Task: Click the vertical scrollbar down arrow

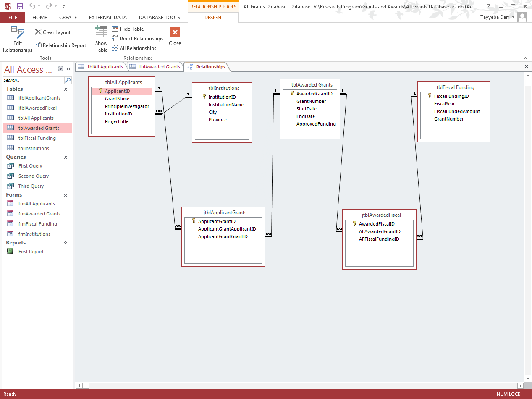Action: pyautogui.click(x=528, y=378)
